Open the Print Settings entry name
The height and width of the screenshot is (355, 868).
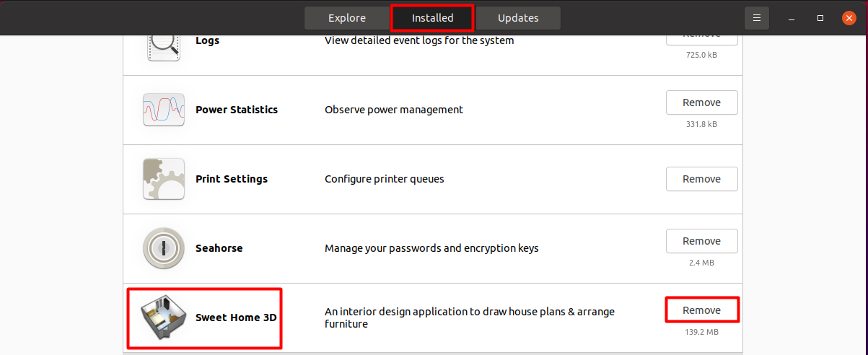232,179
